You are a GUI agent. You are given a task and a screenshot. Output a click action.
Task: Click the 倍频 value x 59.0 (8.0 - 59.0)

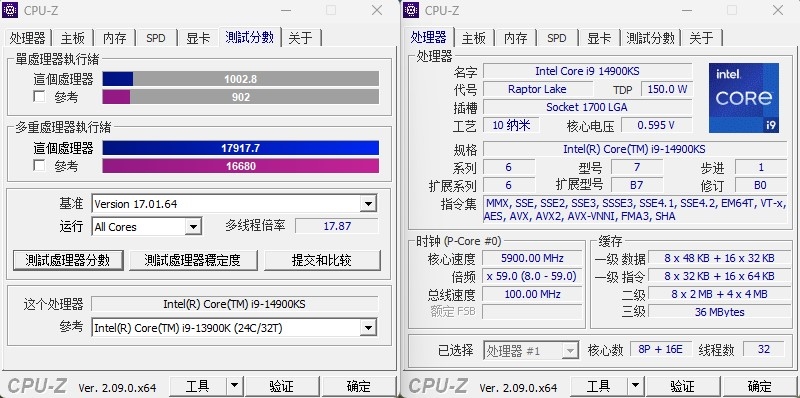click(532, 276)
